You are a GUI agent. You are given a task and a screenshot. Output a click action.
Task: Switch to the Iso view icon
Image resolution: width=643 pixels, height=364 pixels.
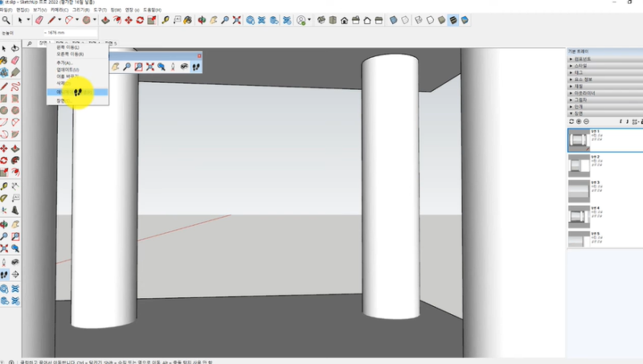pos(321,20)
